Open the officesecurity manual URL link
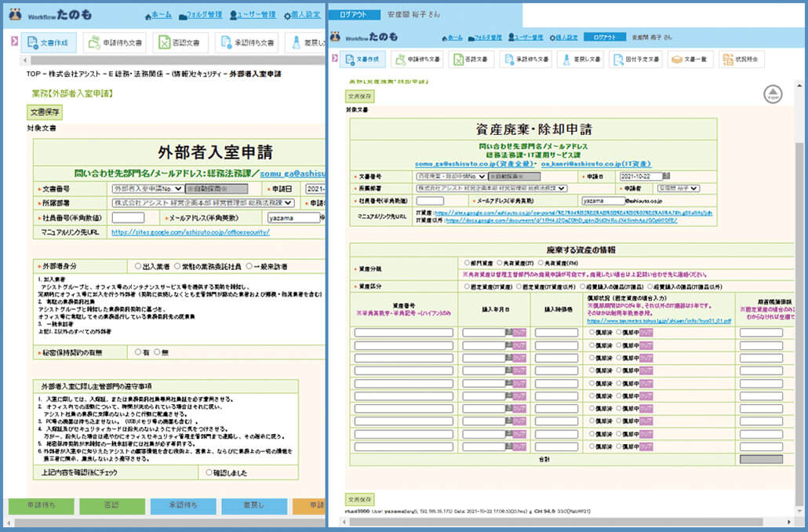 coord(190,232)
